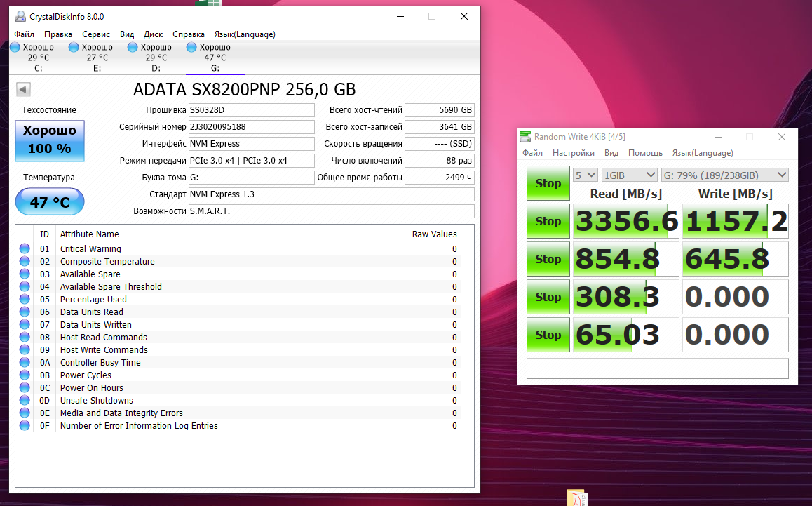
Task: Click status orb for Available Spare Threshold row
Action: pos(25,286)
